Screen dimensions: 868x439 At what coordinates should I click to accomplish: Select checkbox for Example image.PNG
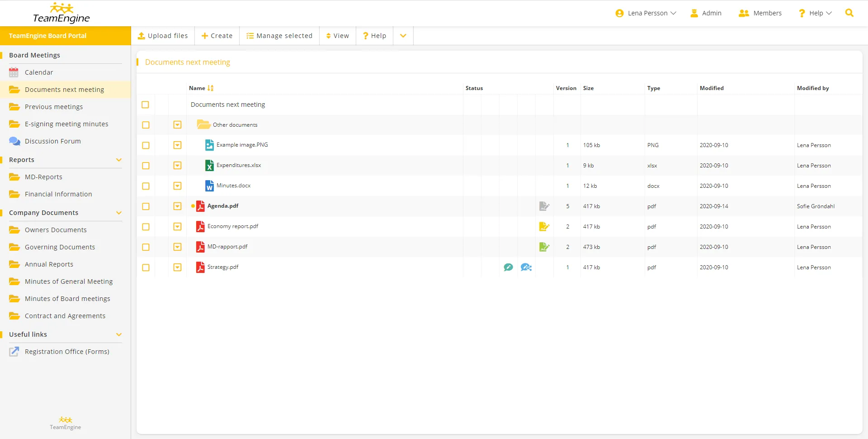pos(146,145)
